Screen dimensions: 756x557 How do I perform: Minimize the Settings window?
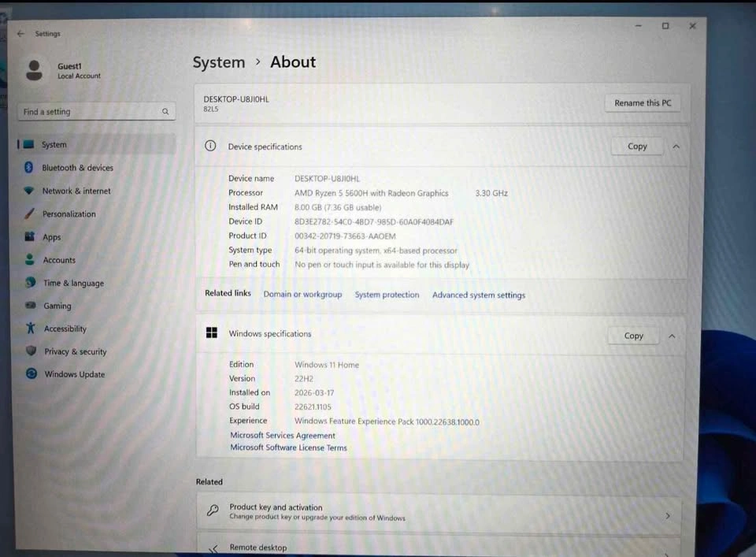[x=639, y=25]
